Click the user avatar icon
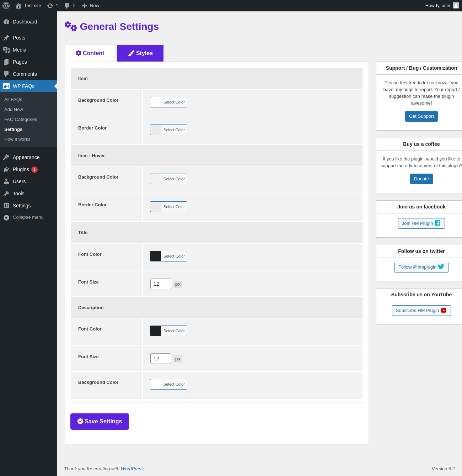Image resolution: width=462 pixels, height=476 pixels. click(456, 5)
